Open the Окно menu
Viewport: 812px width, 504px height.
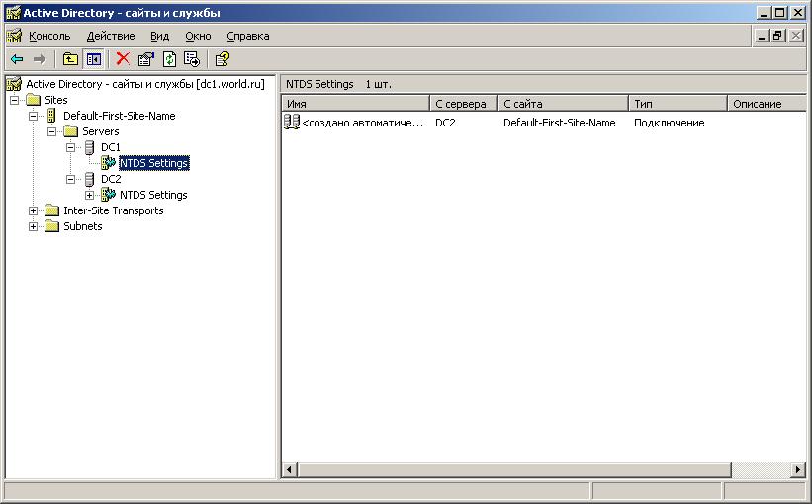198,36
